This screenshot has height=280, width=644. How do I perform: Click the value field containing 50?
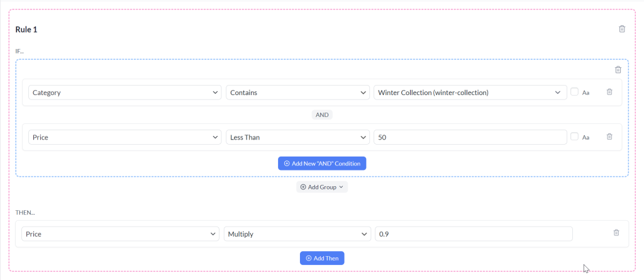coord(470,137)
